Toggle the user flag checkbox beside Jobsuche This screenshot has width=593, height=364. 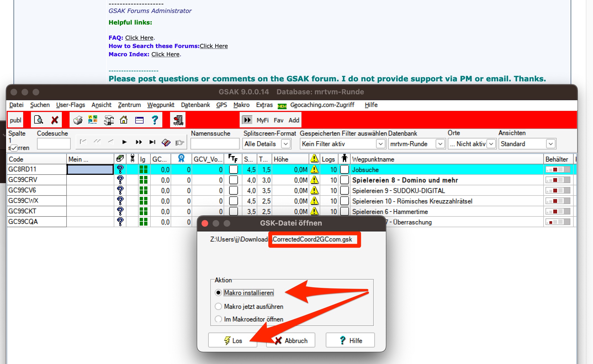(x=345, y=169)
